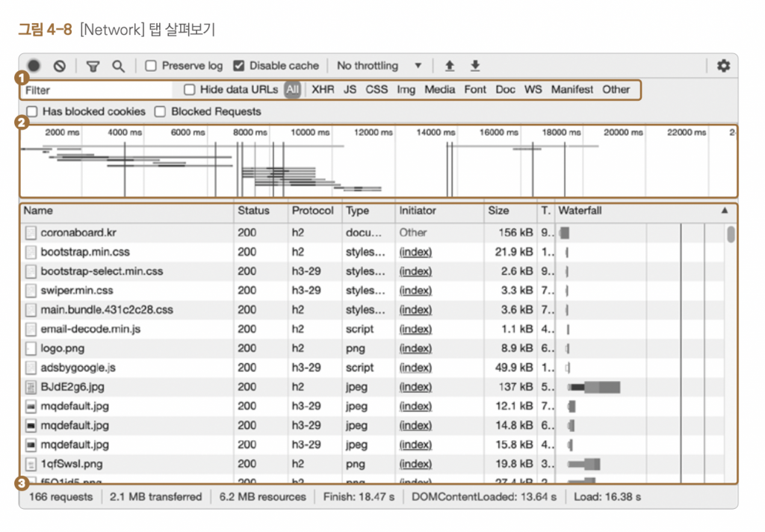Screen dimensions: 765x532
Task: Import HAR file upload arrow
Action: 450,66
